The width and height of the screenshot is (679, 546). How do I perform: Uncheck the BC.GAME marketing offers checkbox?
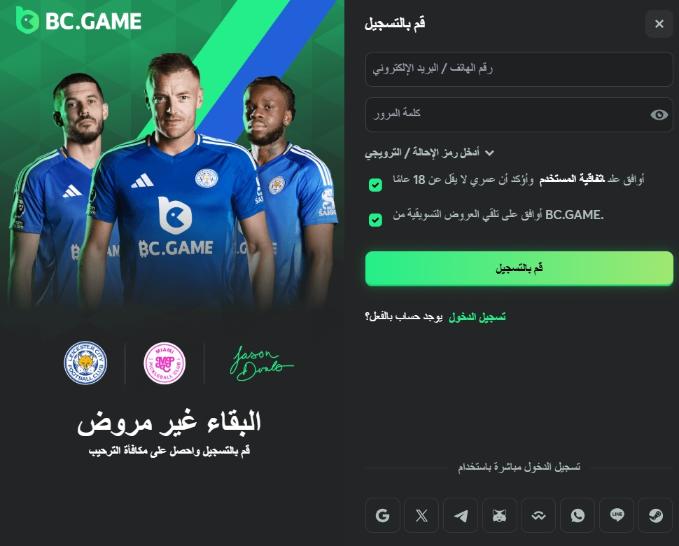[x=375, y=220]
